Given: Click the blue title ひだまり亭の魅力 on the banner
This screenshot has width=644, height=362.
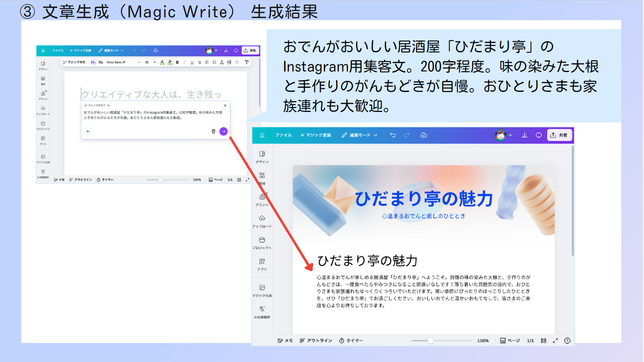Looking at the screenshot, I should click(x=424, y=199).
